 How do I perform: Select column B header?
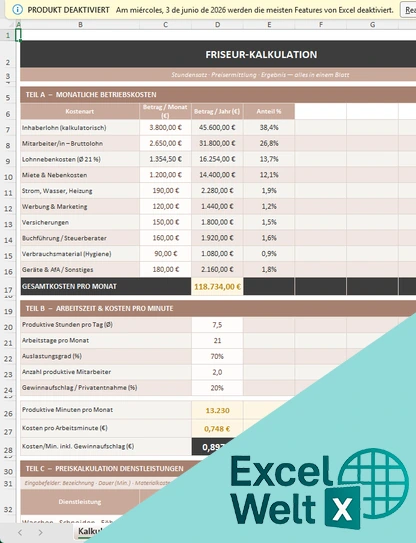pyautogui.click(x=80, y=25)
